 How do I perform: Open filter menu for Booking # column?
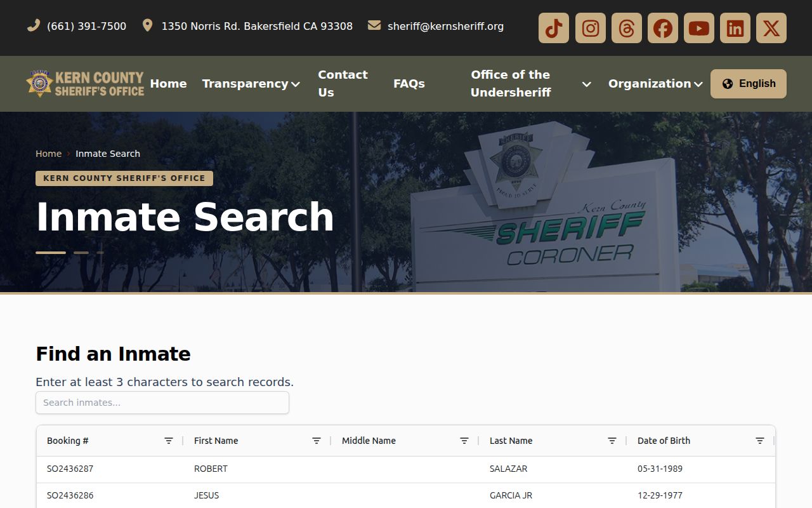point(169,441)
